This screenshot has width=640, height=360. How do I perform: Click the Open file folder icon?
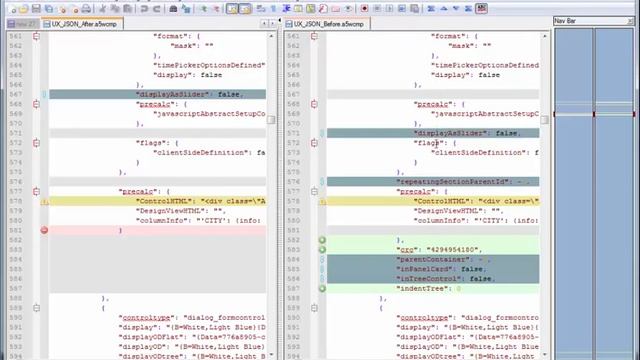click(x=24, y=9)
